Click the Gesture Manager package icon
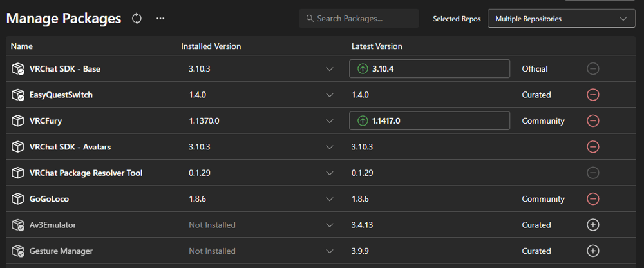Screen dimensions: 644x268 pos(17,251)
